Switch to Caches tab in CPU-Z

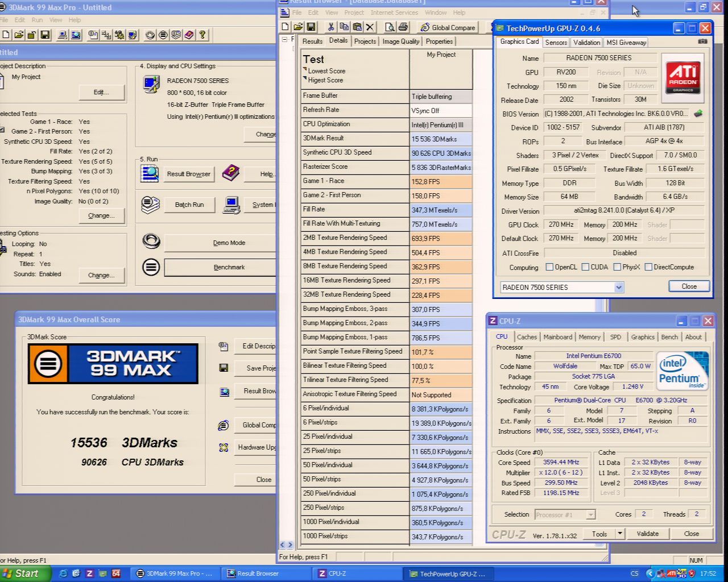tap(527, 337)
